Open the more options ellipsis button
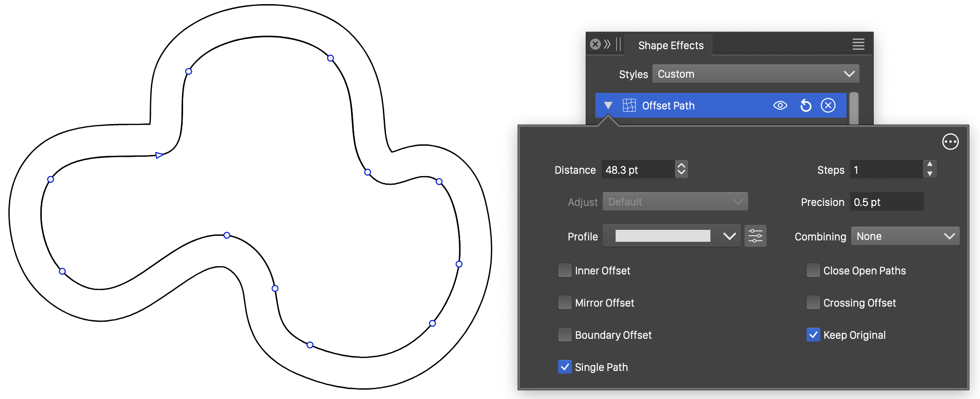 [950, 142]
